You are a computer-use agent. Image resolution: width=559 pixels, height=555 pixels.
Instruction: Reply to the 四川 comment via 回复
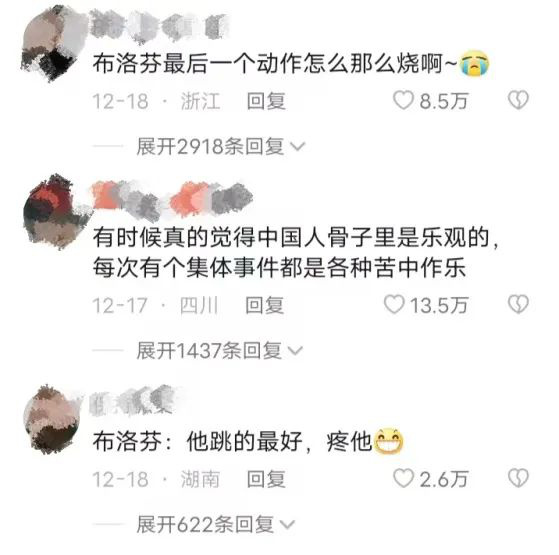pos(265,305)
